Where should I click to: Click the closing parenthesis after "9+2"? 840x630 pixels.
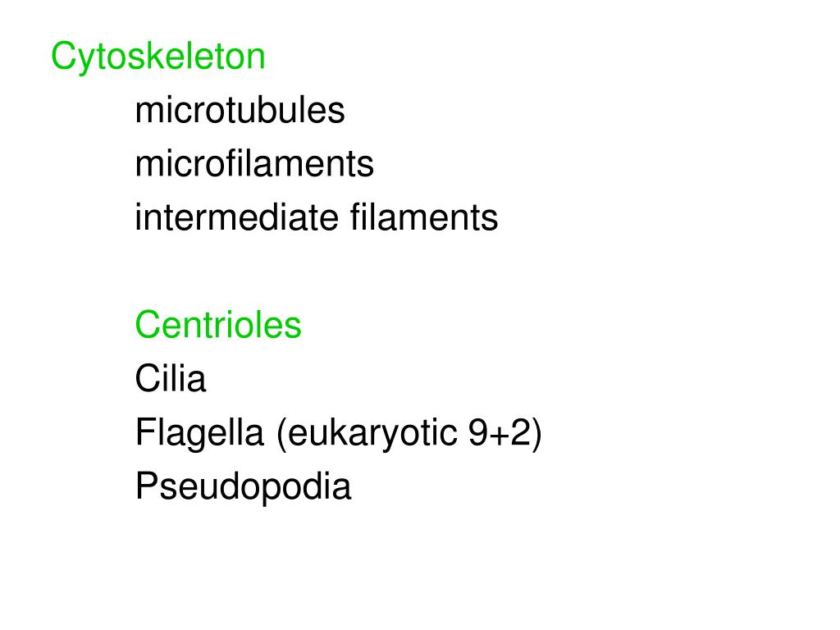pos(536,435)
